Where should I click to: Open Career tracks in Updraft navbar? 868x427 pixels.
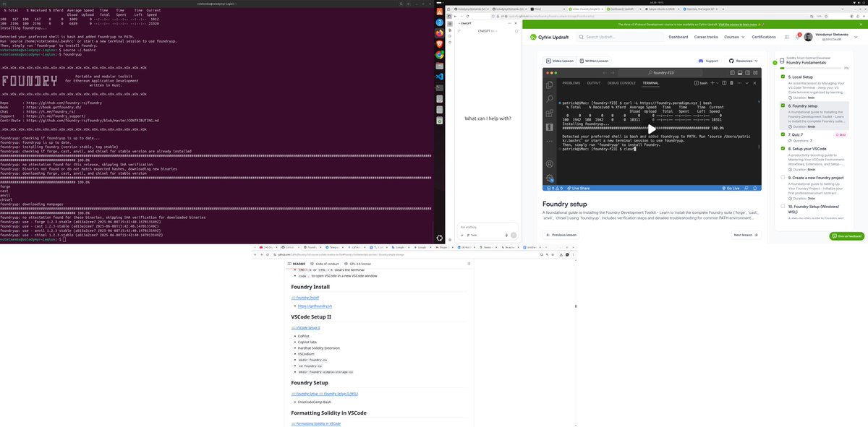coord(706,37)
